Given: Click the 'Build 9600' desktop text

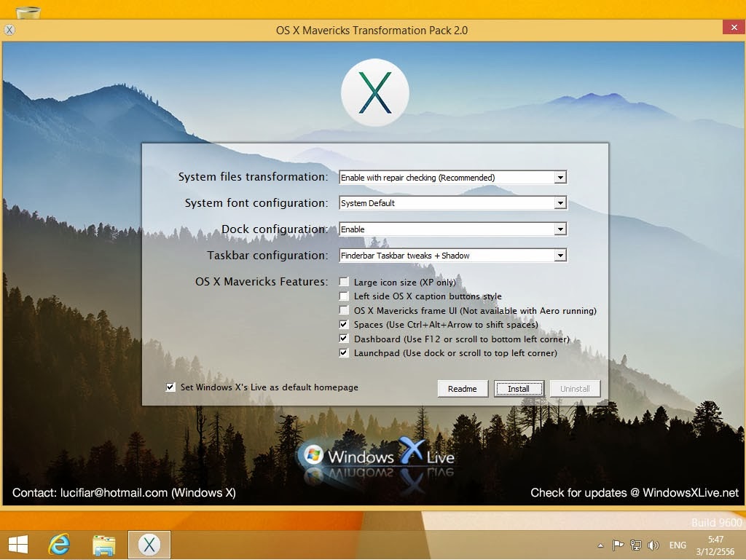Looking at the screenshot, I should (x=717, y=522).
